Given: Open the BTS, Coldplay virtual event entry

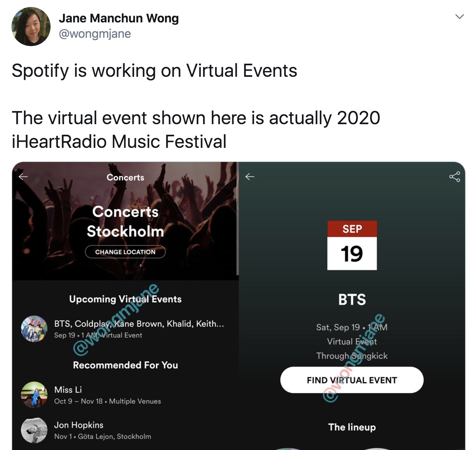Looking at the screenshot, I should click(125, 329).
